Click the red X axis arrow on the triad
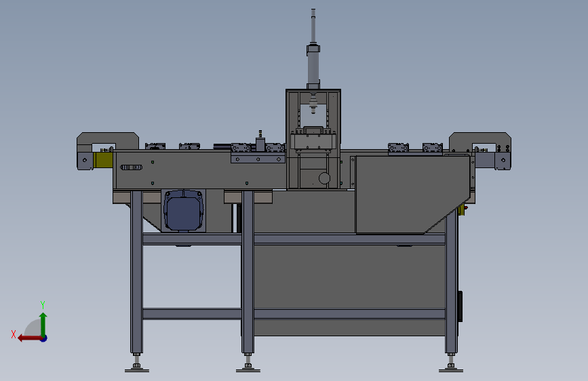This screenshot has width=588, height=381. 29,338
